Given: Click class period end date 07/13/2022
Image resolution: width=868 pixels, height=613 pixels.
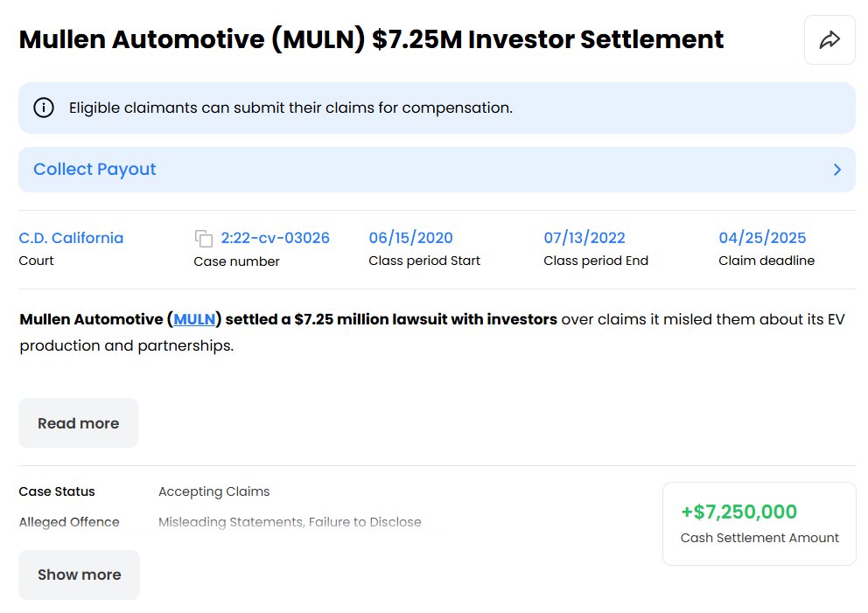Looking at the screenshot, I should 584,238.
